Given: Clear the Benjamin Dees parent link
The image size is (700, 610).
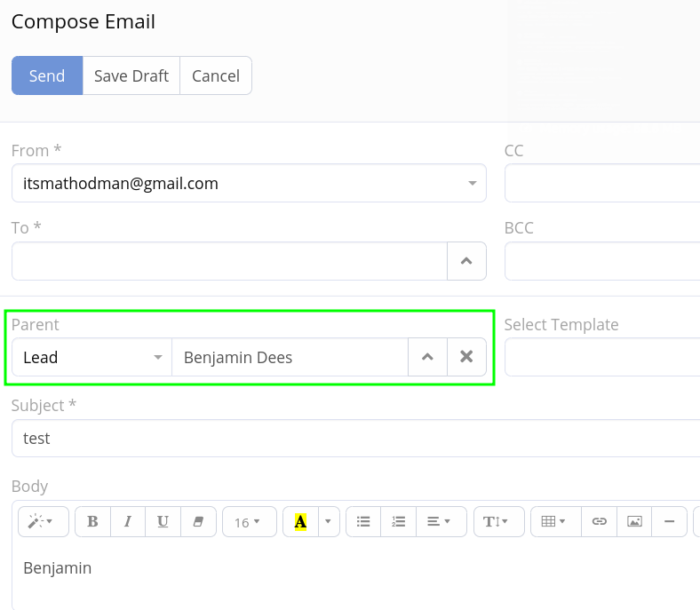Looking at the screenshot, I should [x=466, y=357].
